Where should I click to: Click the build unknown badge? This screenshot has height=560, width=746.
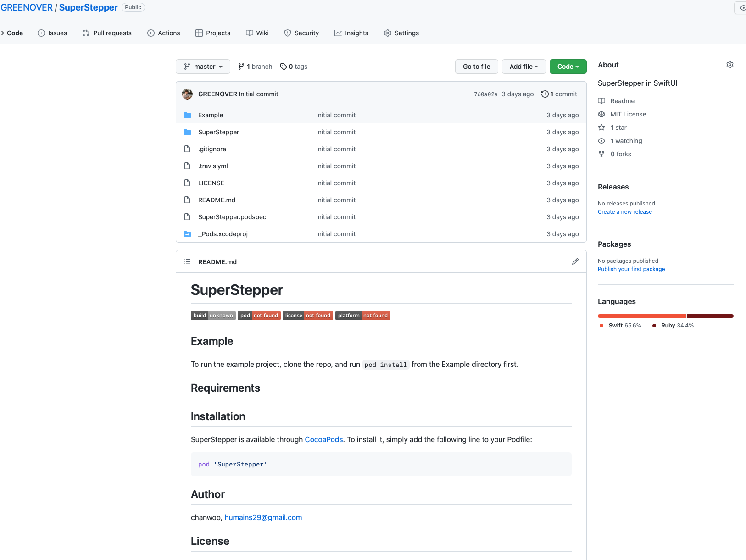click(x=213, y=316)
